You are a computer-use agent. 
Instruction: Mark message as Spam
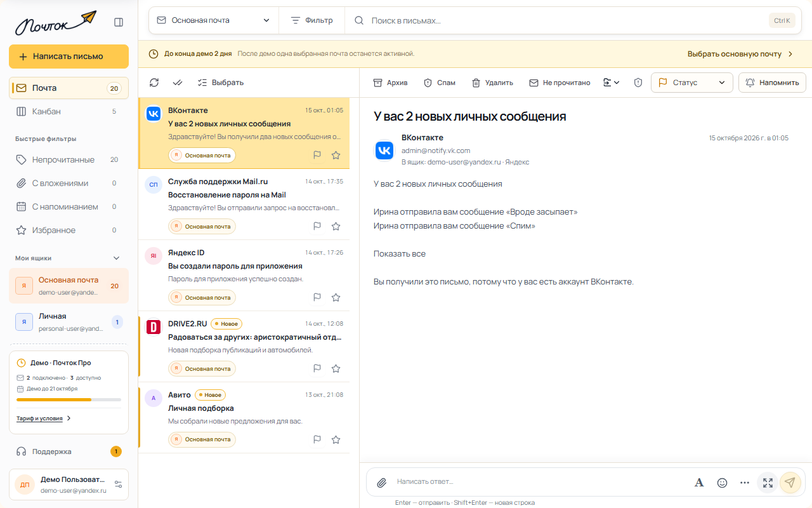tap(440, 83)
